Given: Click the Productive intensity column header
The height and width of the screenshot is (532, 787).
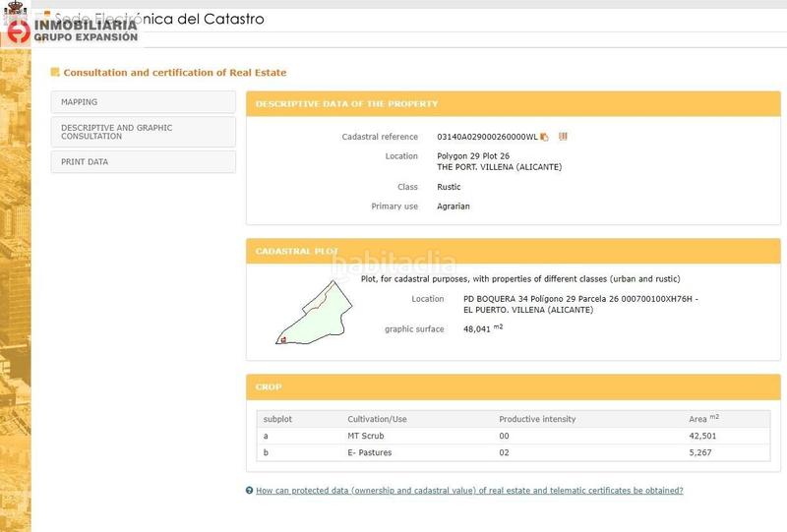Looking at the screenshot, I should click(x=537, y=419).
